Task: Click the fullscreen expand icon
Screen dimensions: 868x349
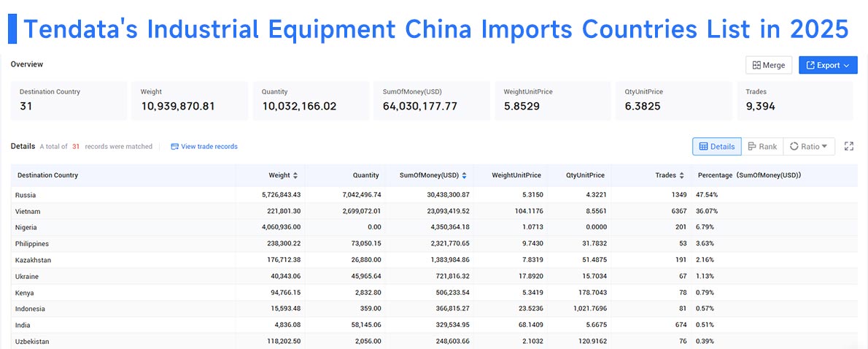Action: click(x=848, y=146)
